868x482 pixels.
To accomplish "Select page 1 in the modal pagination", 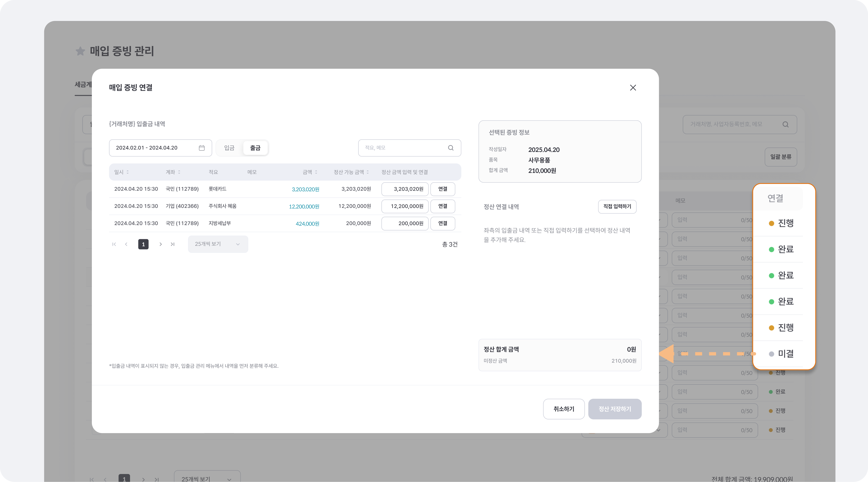I will (143, 244).
